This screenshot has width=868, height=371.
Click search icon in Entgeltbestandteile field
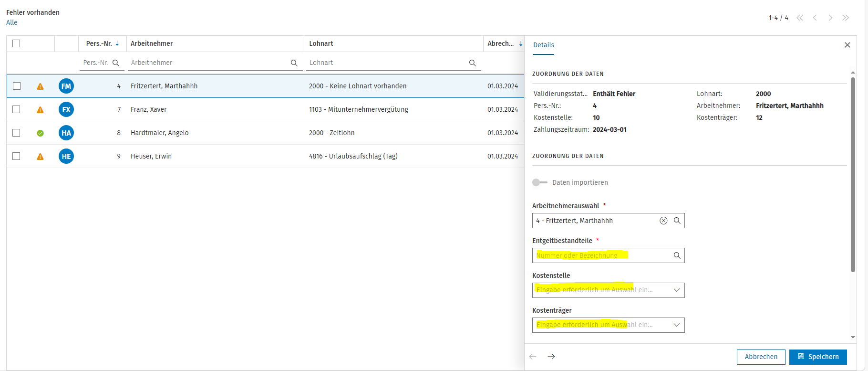click(x=677, y=255)
